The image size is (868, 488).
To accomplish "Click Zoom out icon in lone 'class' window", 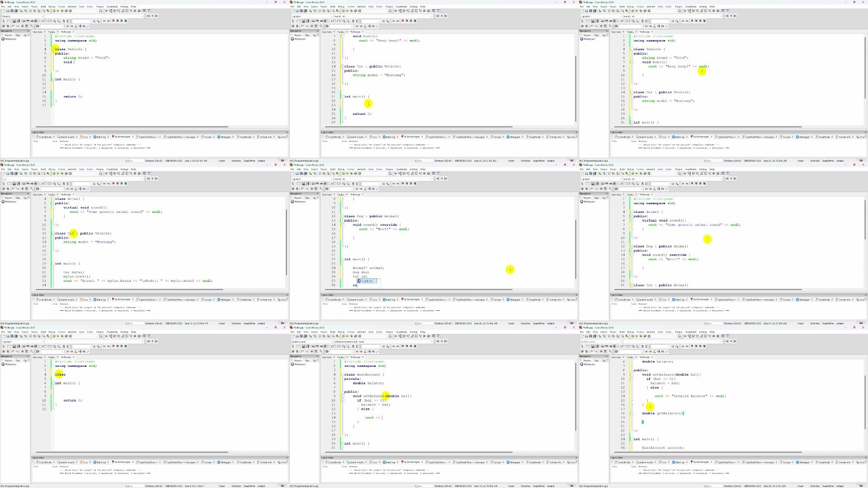I will (59, 346).
